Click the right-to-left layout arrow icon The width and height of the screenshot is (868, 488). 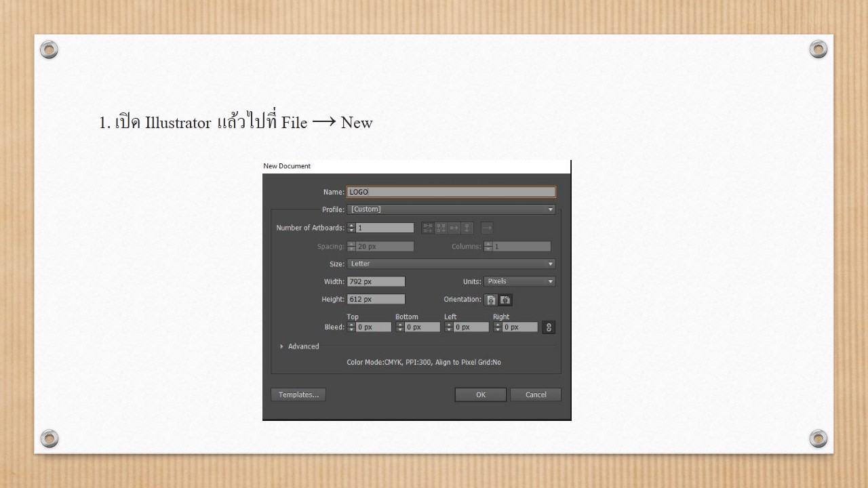(x=487, y=228)
